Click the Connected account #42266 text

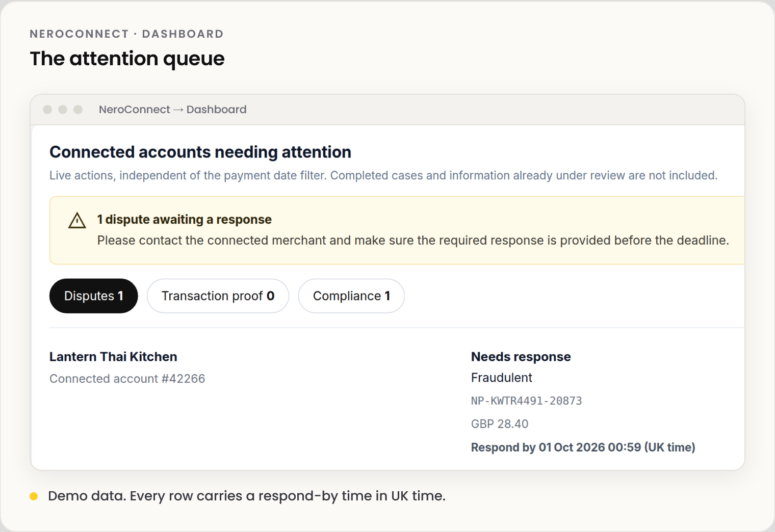click(x=127, y=379)
